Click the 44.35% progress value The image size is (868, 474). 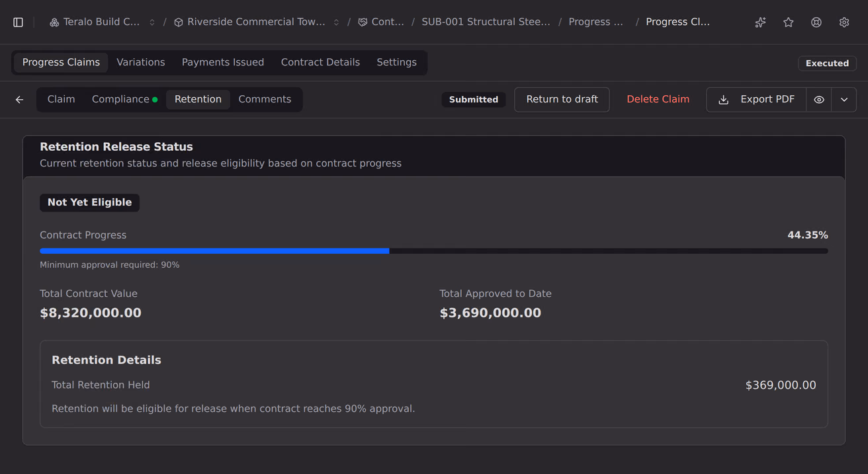[x=807, y=235]
